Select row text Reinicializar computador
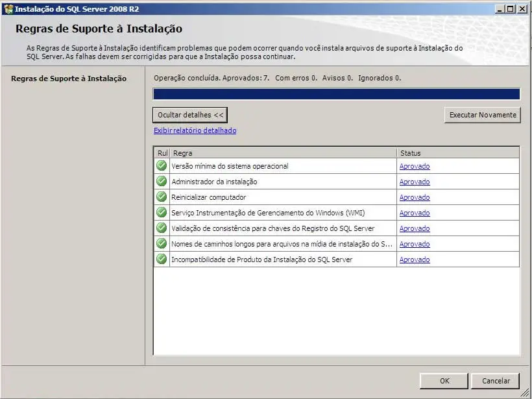This screenshot has height=399, width=532. [208, 197]
